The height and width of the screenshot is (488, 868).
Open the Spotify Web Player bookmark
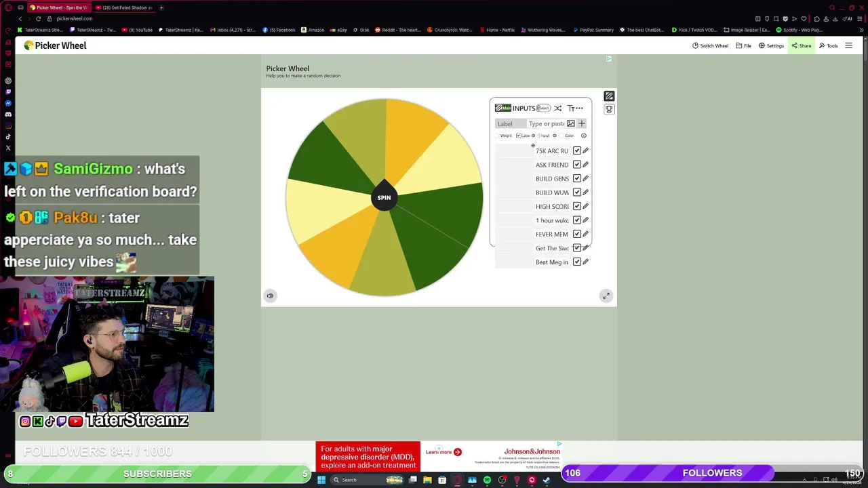pyautogui.click(x=800, y=30)
